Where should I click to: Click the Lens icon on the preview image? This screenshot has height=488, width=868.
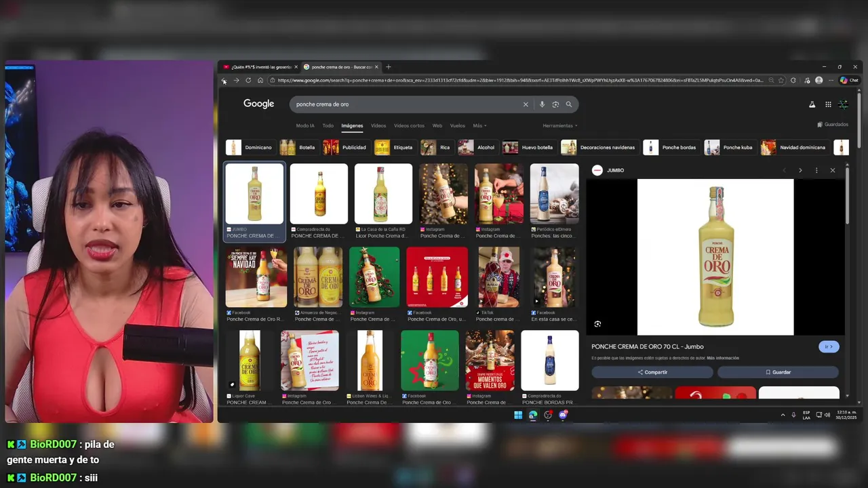click(x=597, y=324)
